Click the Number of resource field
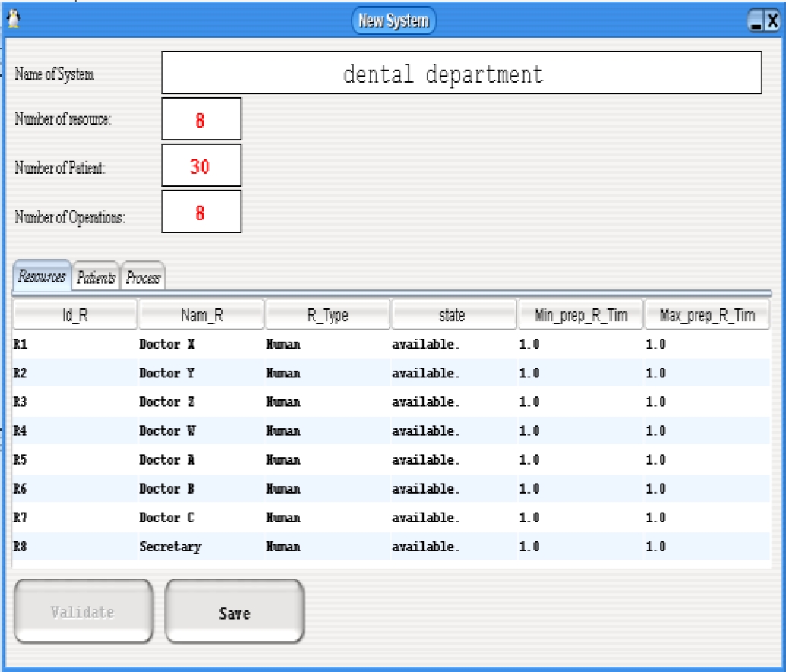786x672 pixels. coord(201,120)
